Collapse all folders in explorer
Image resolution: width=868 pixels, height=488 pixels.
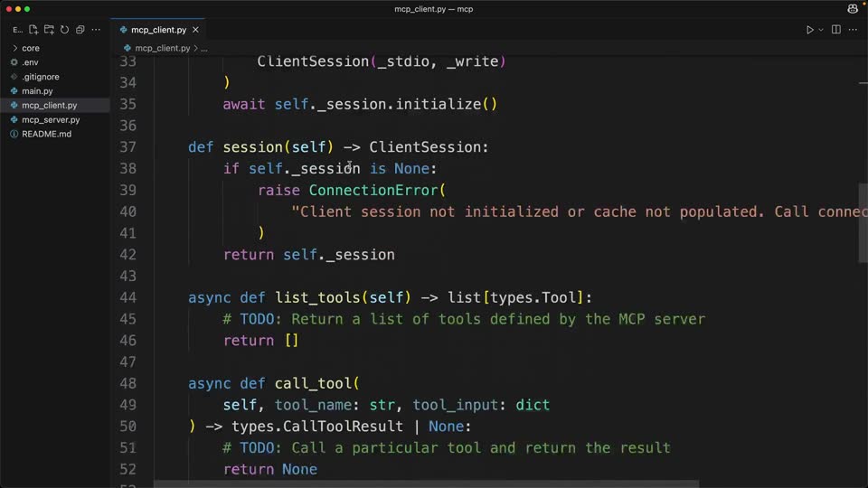(x=80, y=29)
